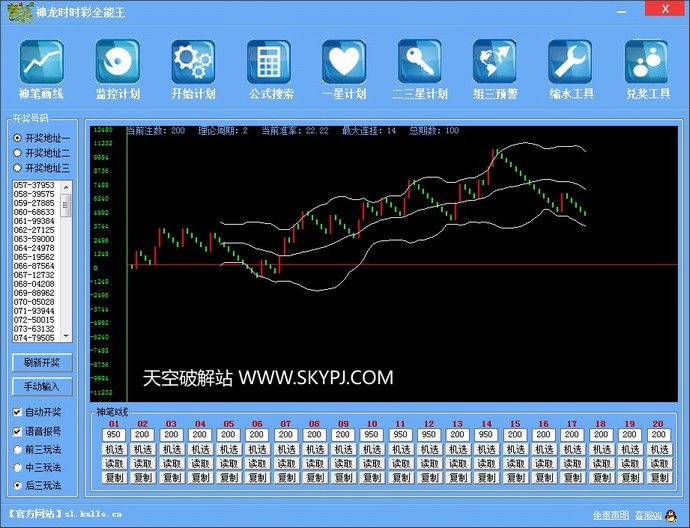Choose the 前三玩法 radio button

17,449
